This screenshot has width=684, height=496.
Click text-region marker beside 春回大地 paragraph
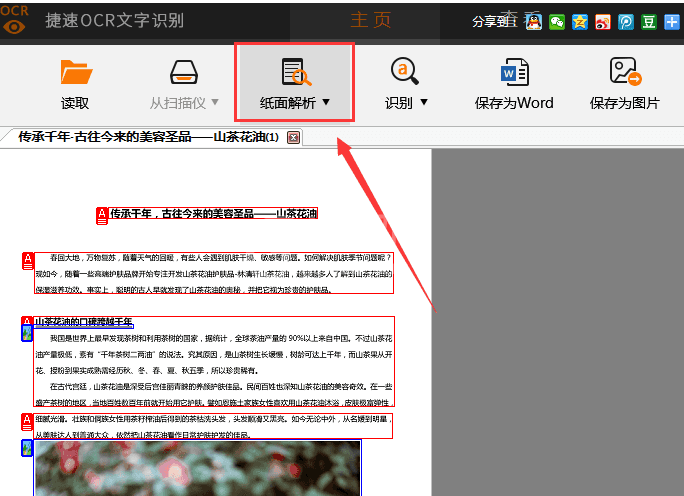click(x=28, y=261)
